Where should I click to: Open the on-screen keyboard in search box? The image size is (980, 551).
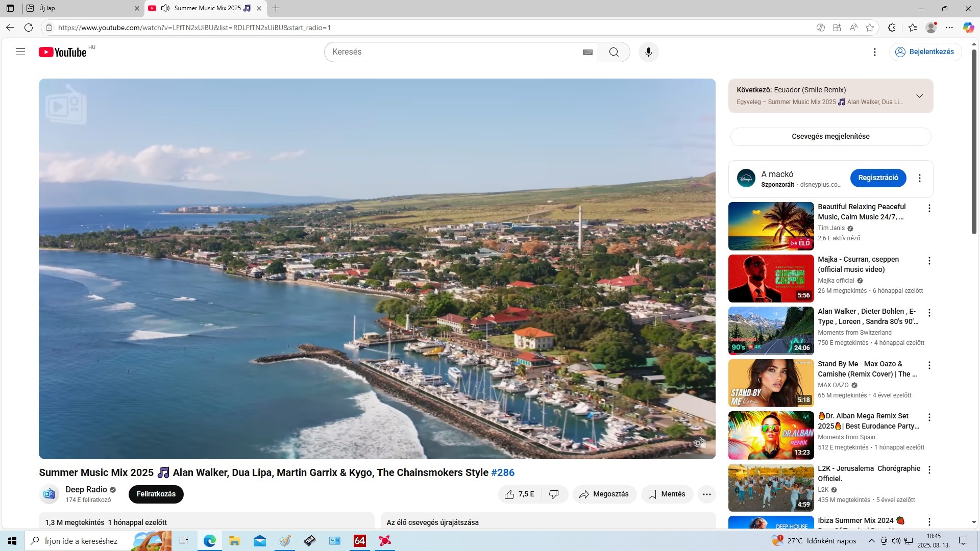tap(587, 52)
